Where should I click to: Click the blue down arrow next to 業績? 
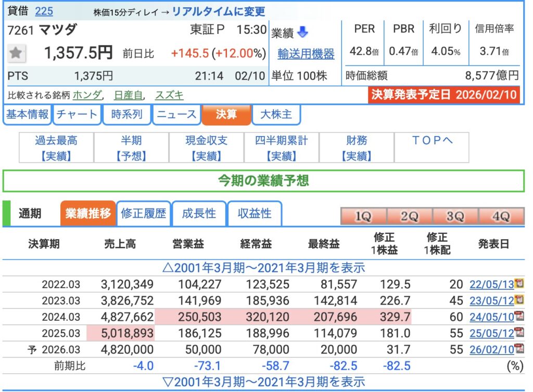(303, 33)
